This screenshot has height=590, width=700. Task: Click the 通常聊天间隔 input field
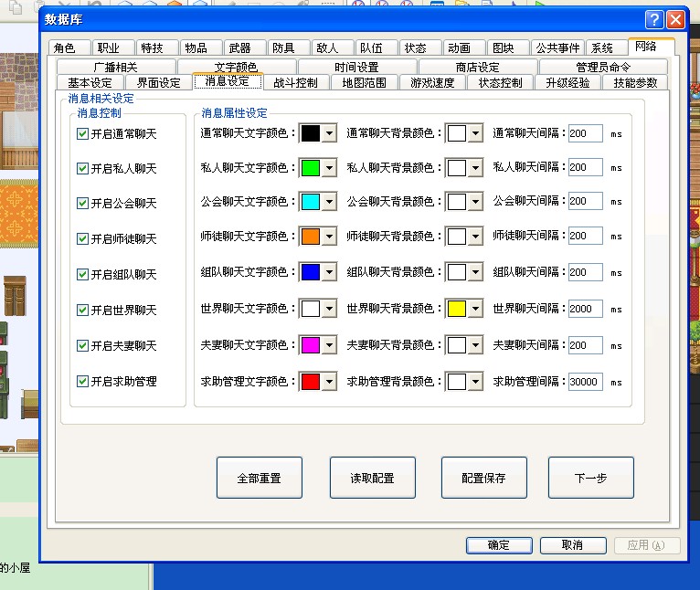585,133
